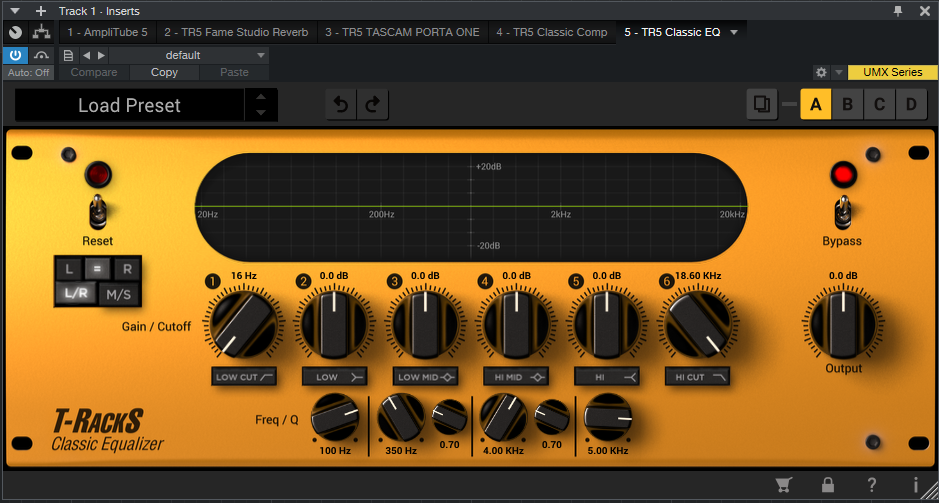The height and width of the screenshot is (503, 939).
Task: Click the Compare button
Action: (94, 72)
